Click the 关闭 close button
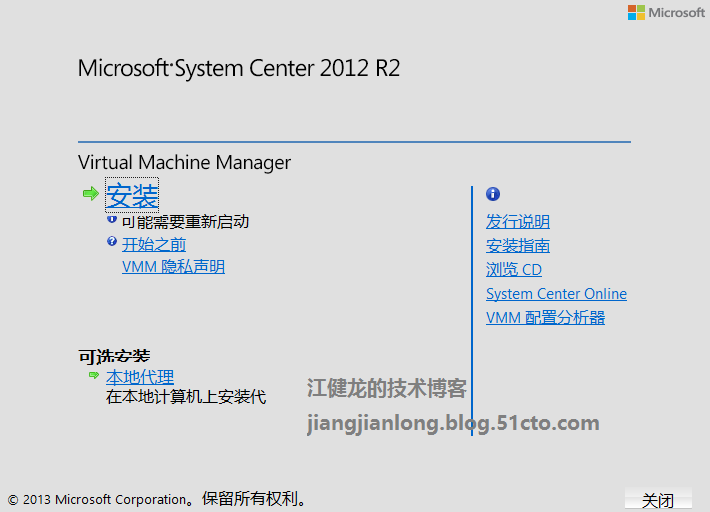Screen dimensions: 710x512 [658, 500]
